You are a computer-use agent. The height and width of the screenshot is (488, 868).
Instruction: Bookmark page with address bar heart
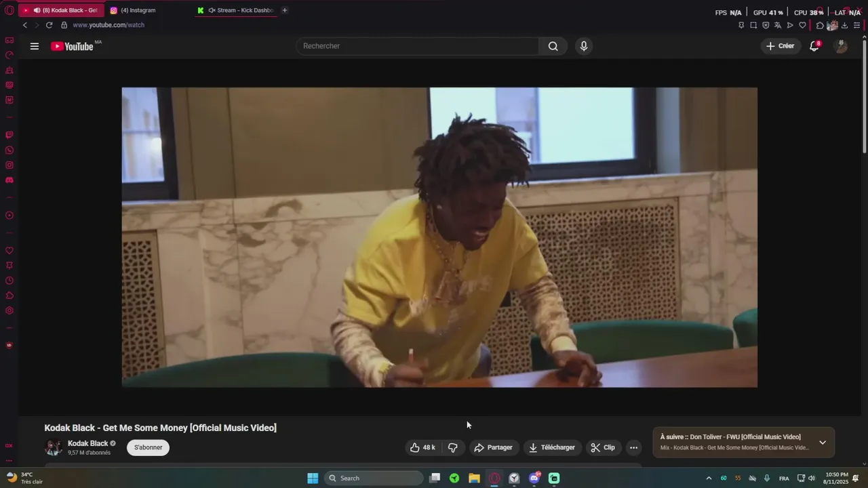click(x=802, y=25)
